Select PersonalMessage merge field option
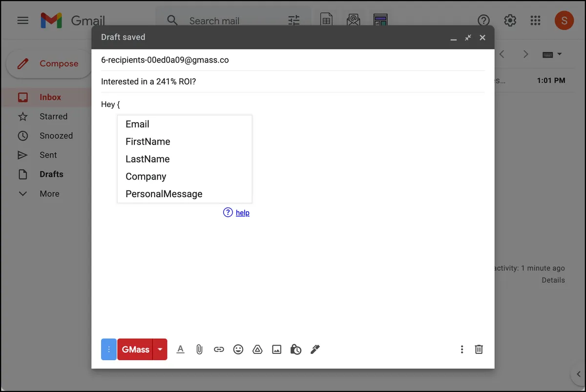 [185, 194]
